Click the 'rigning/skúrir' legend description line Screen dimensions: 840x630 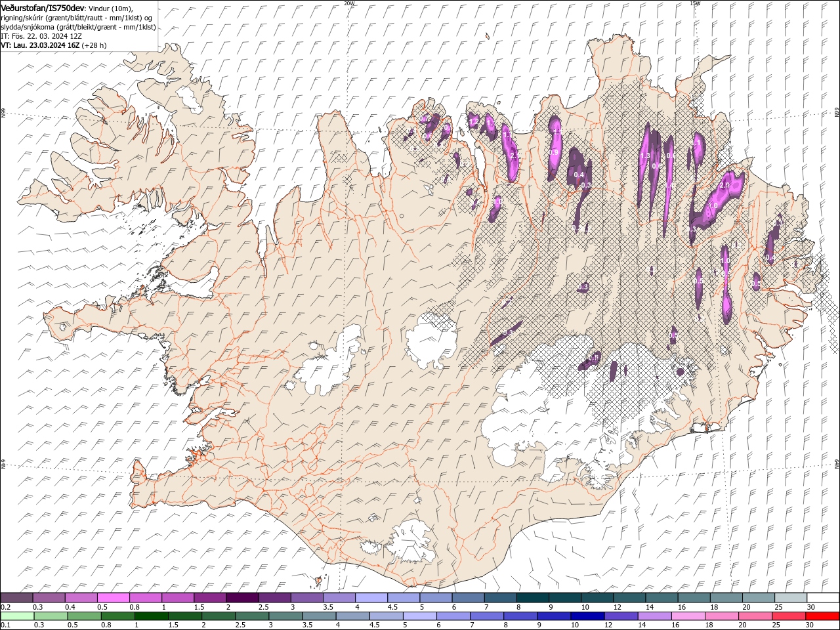click(77, 18)
